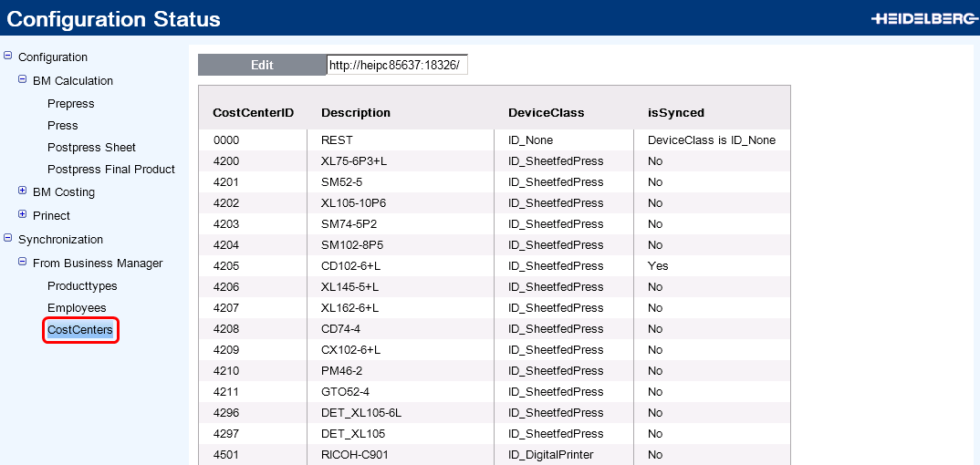Open Postpress Sheet configuration
Screen dimensions: 980x465
[91, 148]
